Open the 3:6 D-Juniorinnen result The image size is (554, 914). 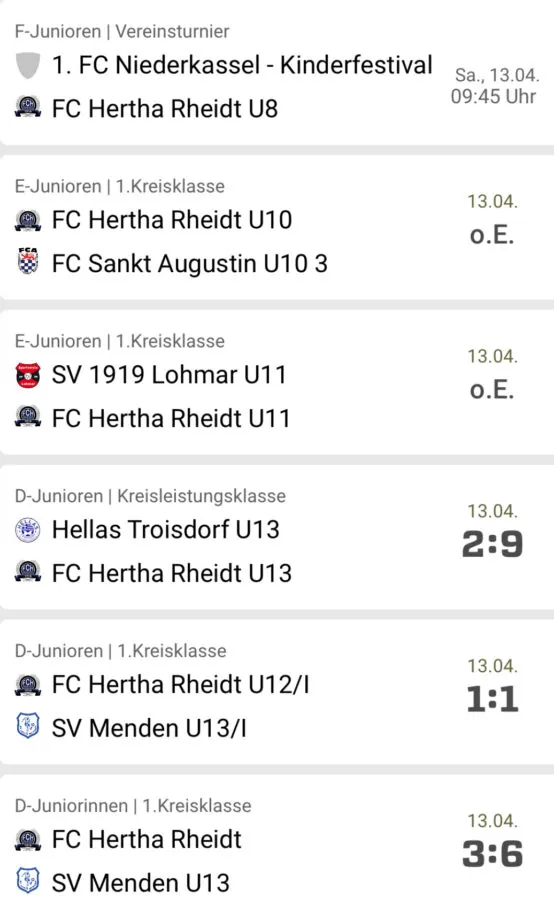coord(492,853)
